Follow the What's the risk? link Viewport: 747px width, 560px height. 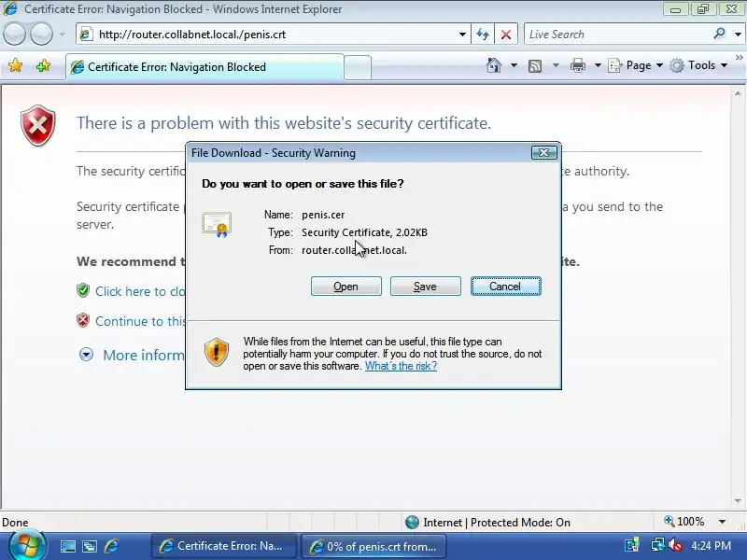[x=401, y=366]
